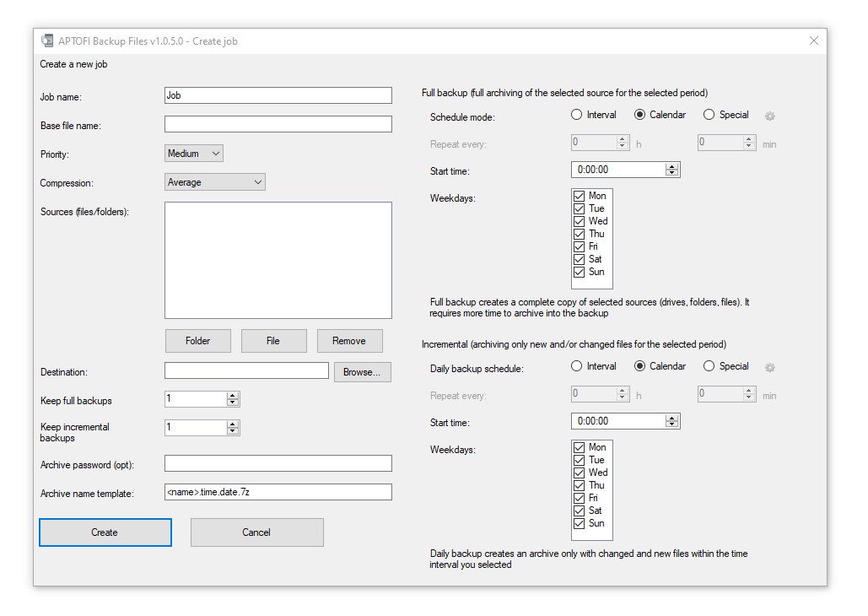
Task: Click the gear icon beside Full backup Special
Action: (x=769, y=116)
